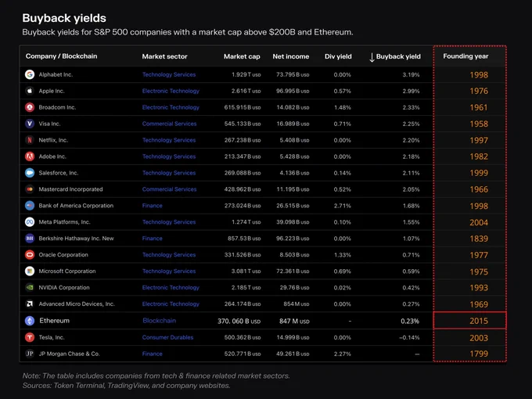Open Mastercard's Commercial Services sector link
This screenshot has width=532, height=399.
(169, 189)
